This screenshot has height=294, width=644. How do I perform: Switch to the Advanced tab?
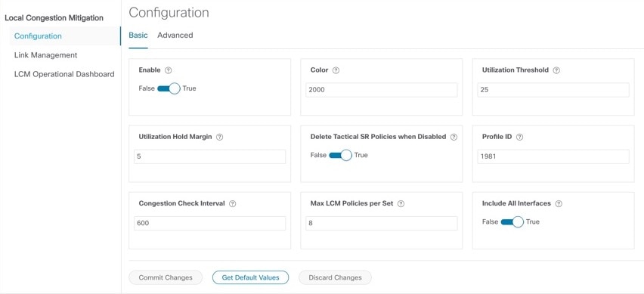point(175,36)
